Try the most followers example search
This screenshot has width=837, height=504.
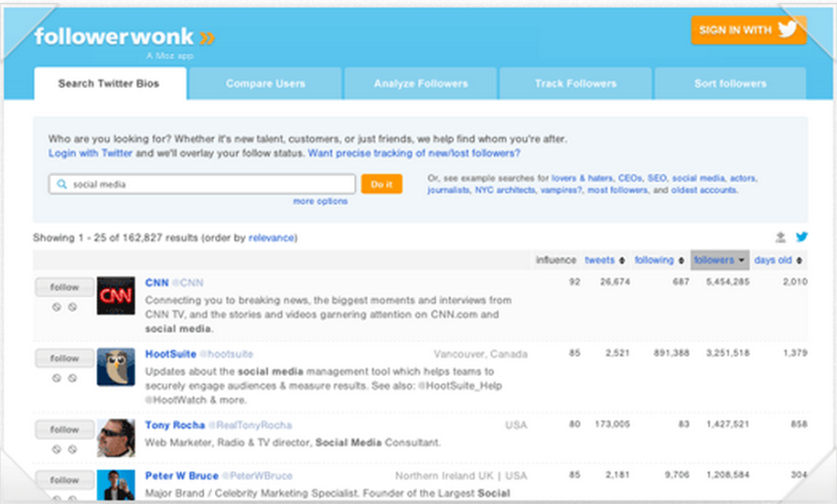tap(617, 190)
